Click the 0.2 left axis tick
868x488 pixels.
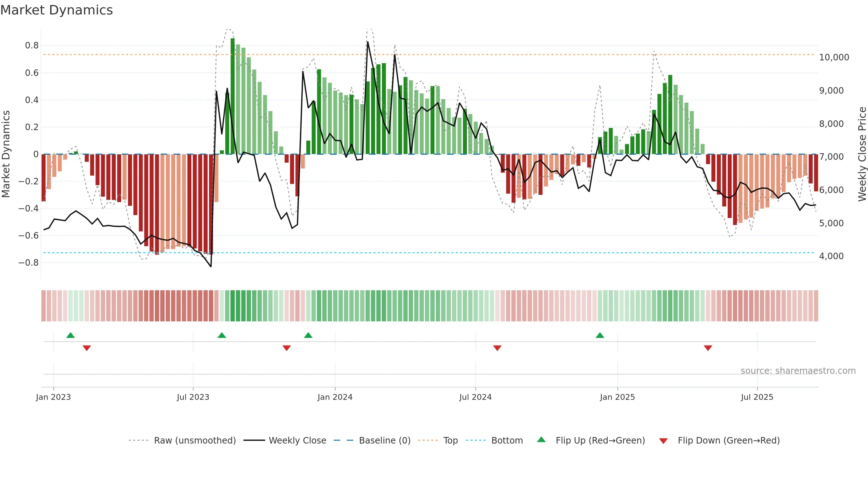[32, 127]
